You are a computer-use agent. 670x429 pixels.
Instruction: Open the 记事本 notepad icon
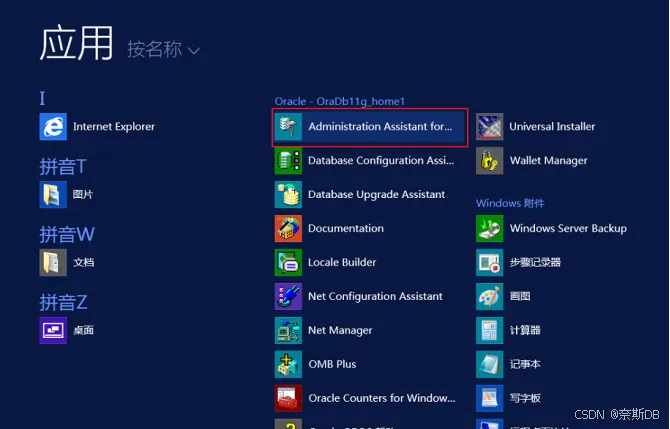click(490, 364)
